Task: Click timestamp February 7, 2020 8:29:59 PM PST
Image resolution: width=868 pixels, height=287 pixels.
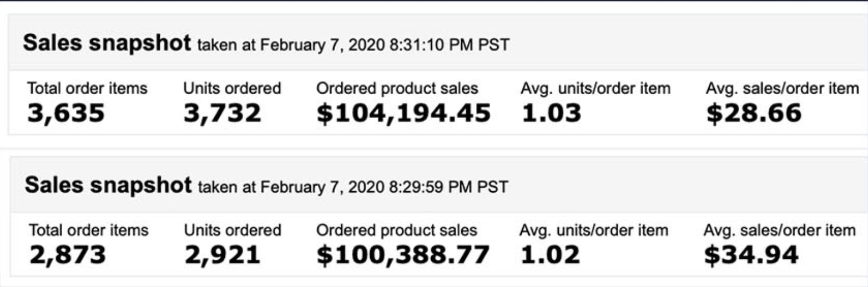Action: [353, 187]
